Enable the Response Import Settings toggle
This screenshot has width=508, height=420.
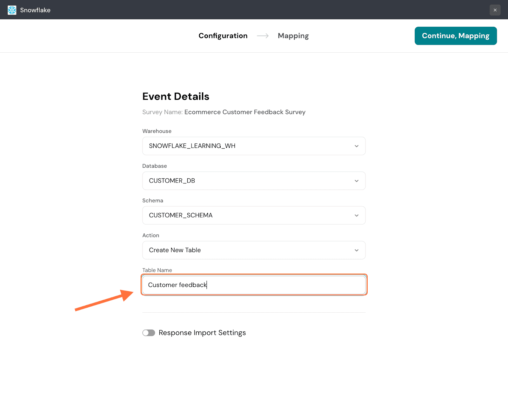click(149, 333)
